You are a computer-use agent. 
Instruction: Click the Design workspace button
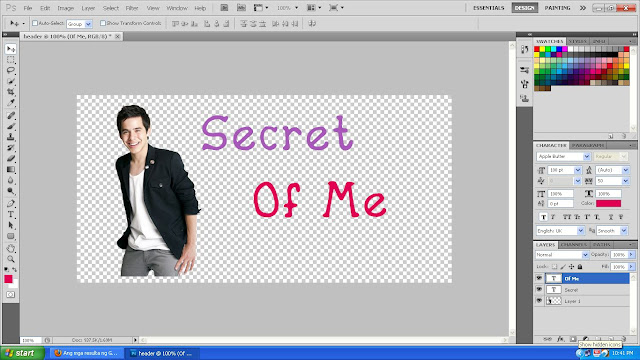click(524, 8)
